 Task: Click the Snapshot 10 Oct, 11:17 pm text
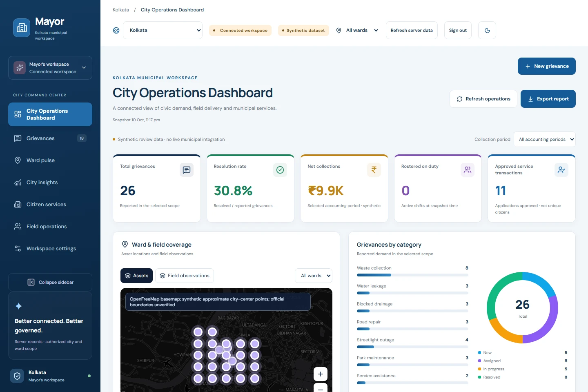tap(136, 120)
